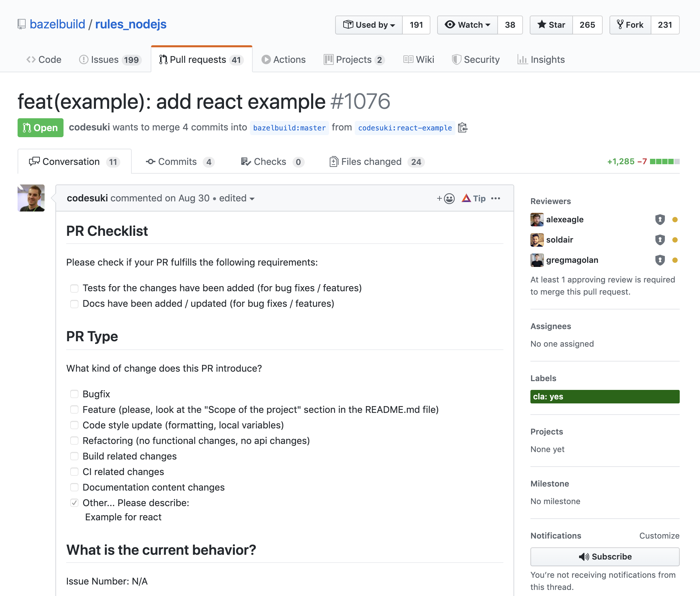
Task: Open the Issues tab
Action: (x=110, y=60)
